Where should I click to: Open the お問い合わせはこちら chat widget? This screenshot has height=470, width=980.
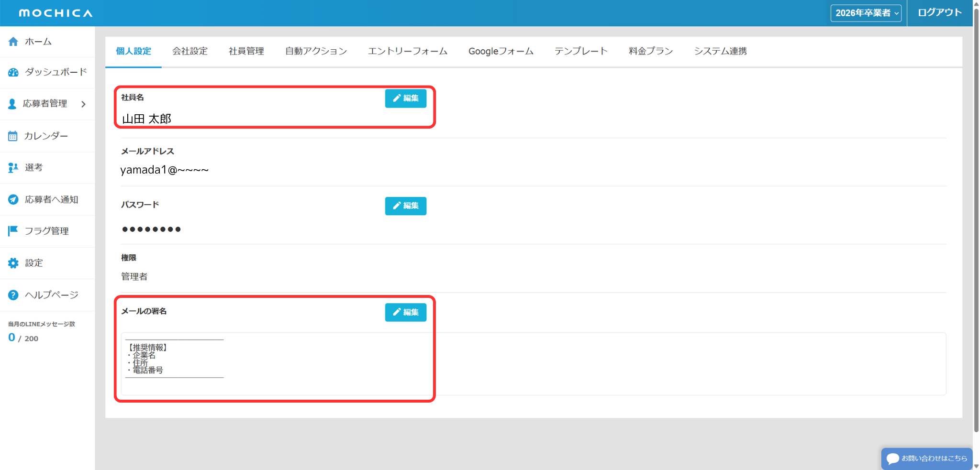(x=927, y=459)
